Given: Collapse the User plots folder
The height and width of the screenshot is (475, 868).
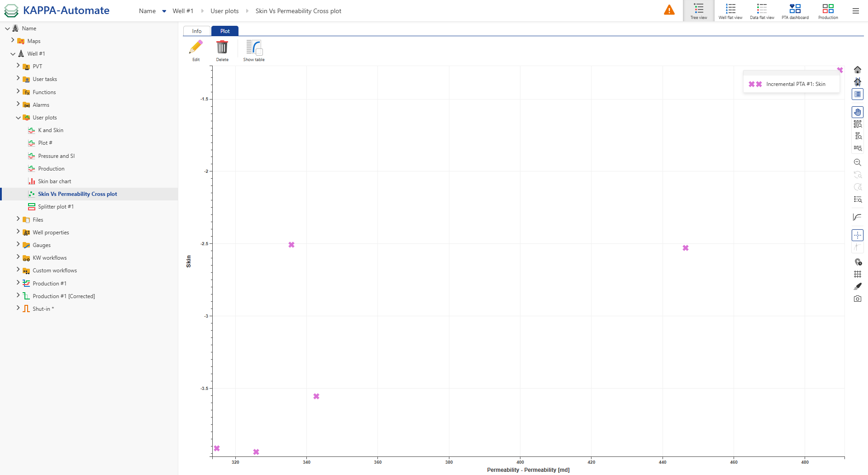Looking at the screenshot, I should [x=18, y=117].
